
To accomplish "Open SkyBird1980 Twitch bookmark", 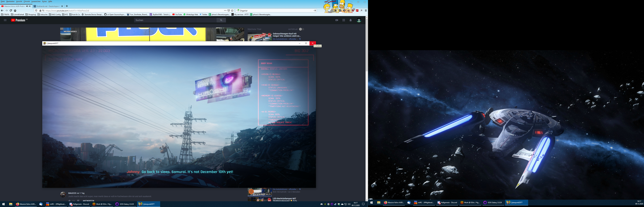I will [x=160, y=15].
